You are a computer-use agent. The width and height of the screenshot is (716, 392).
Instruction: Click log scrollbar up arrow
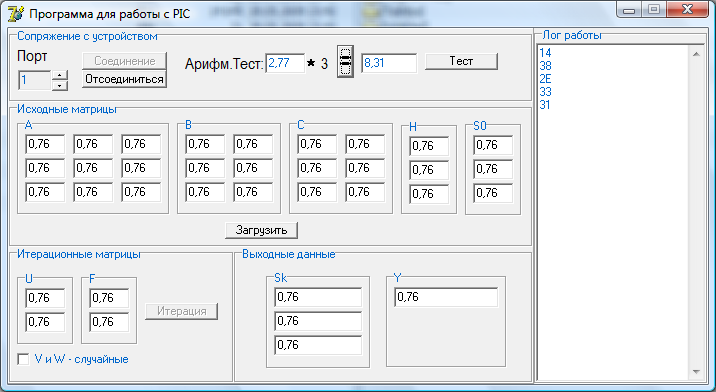pos(696,54)
